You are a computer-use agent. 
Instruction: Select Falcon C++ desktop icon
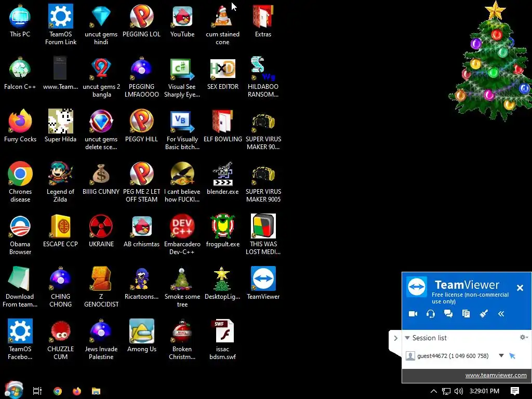pyautogui.click(x=20, y=73)
